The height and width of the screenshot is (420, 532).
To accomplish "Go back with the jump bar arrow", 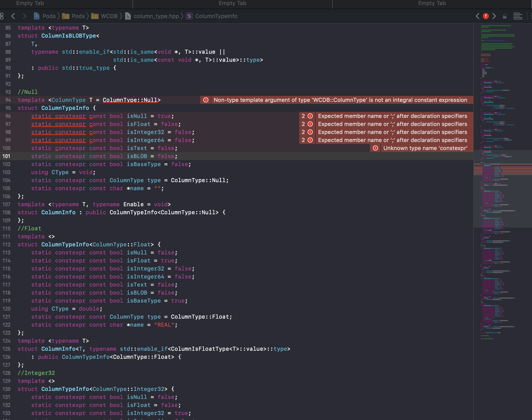I will pos(13,16).
